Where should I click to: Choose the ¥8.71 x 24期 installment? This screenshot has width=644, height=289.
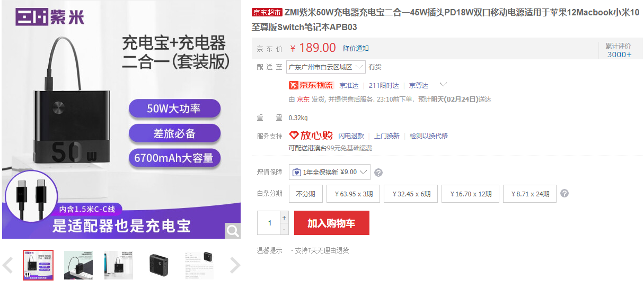[530, 194]
